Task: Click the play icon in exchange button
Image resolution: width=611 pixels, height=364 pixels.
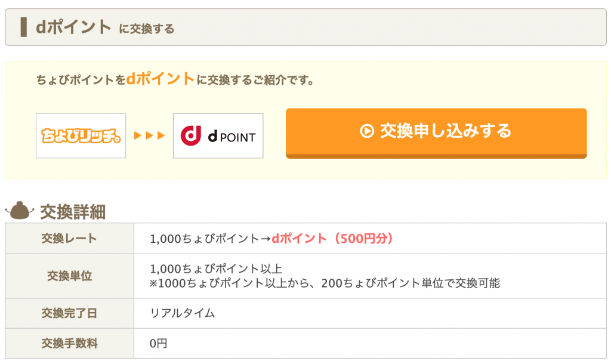Action: [367, 131]
